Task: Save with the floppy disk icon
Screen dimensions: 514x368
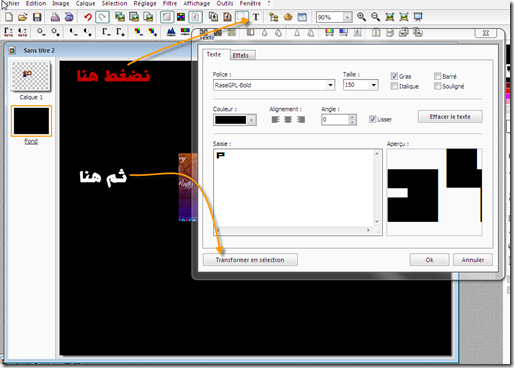Action: [x=37, y=17]
